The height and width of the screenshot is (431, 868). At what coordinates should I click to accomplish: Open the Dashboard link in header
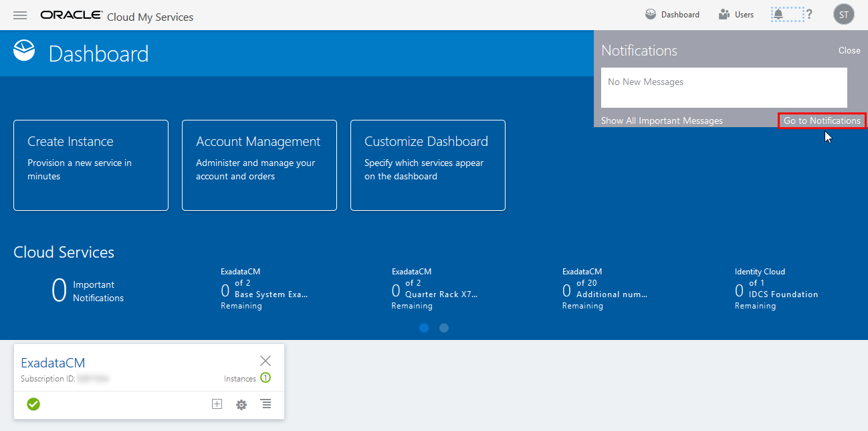point(673,15)
